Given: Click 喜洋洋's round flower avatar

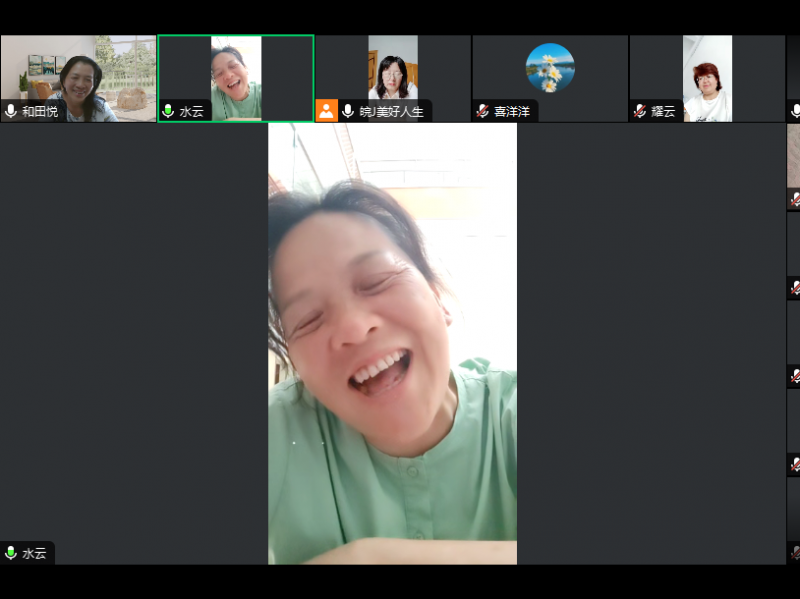Looking at the screenshot, I should 550,68.
